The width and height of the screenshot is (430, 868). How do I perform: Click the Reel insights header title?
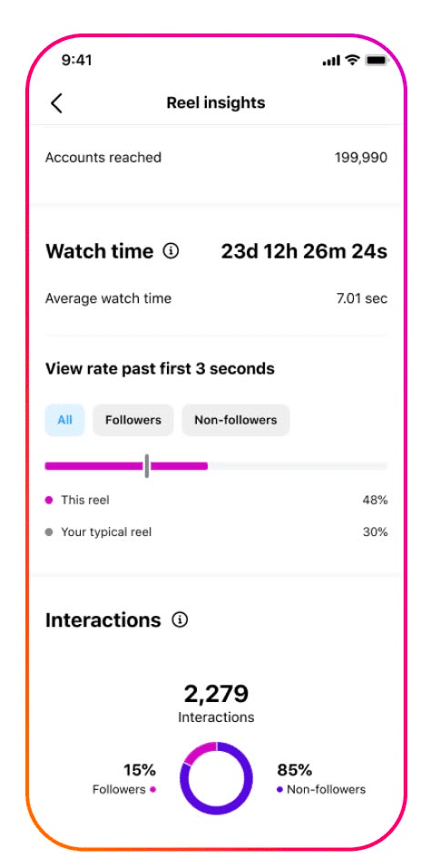pyautogui.click(x=216, y=103)
